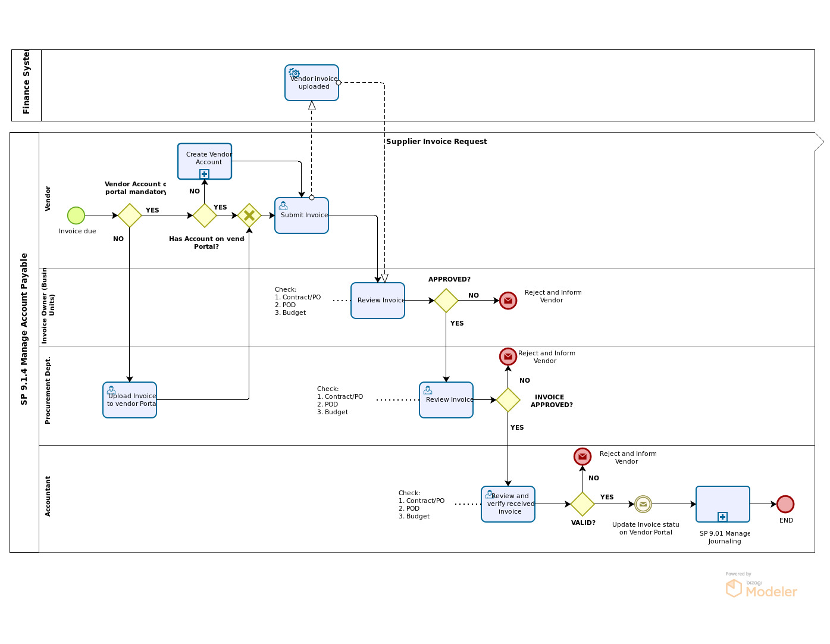Screen dimensions: 830x644
Task: Click the Review Invoice task in Procurement lane
Action: [x=446, y=400]
